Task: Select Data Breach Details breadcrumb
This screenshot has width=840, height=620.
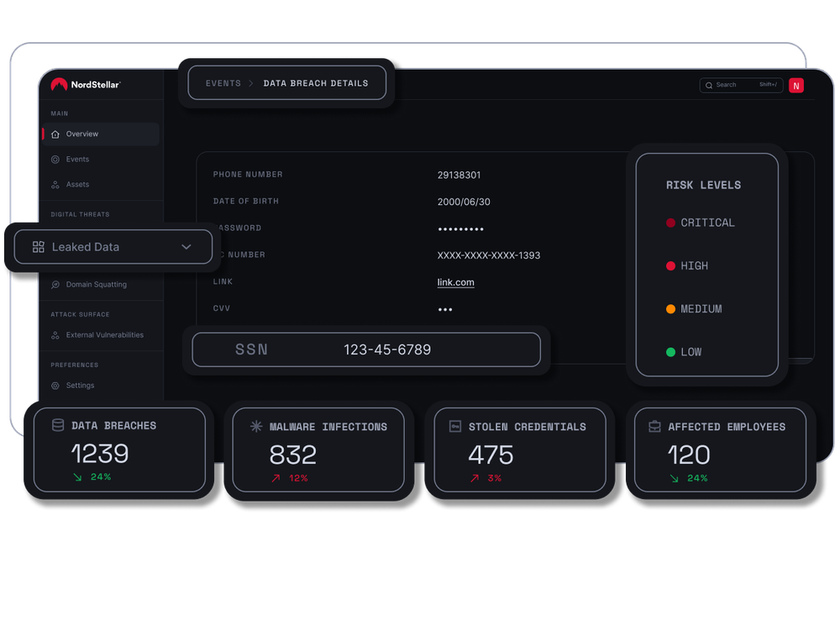Action: pyautogui.click(x=316, y=83)
